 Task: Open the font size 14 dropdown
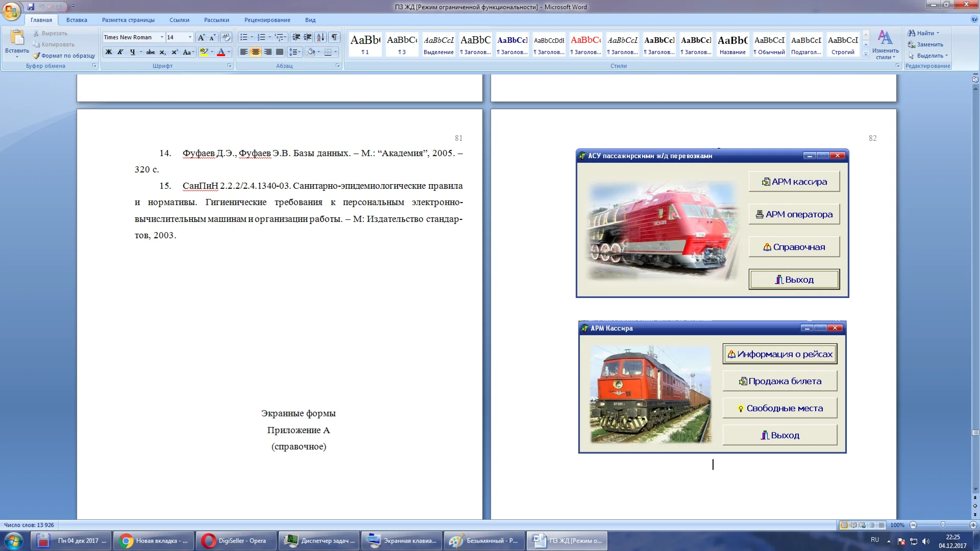[190, 37]
